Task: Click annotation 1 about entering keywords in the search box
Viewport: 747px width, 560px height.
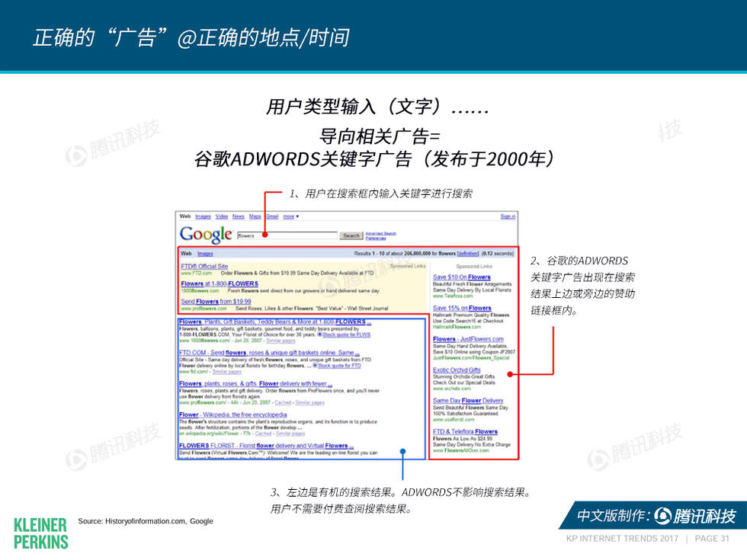Action: click(381, 194)
